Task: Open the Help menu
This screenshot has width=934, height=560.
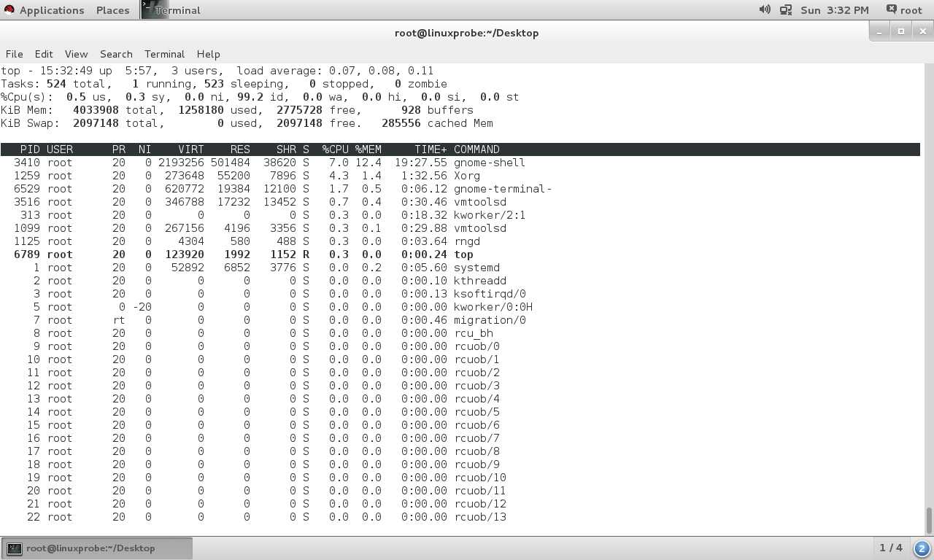Action: click(x=208, y=54)
